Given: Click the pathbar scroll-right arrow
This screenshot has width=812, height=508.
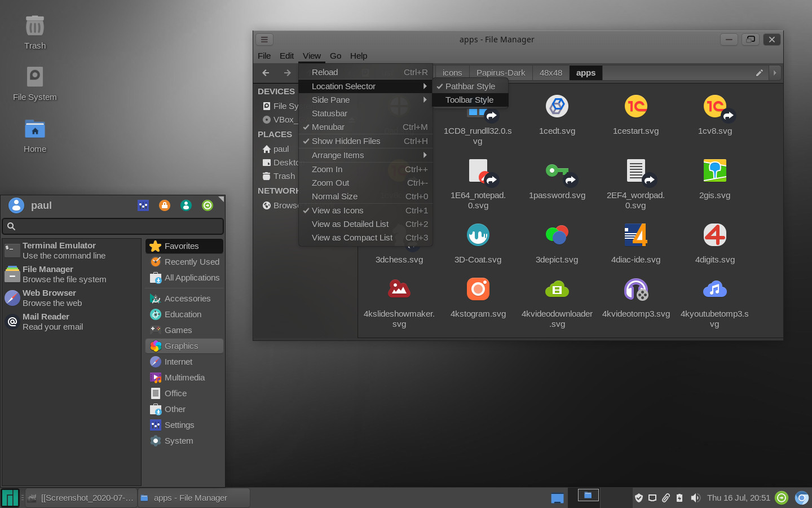Looking at the screenshot, I should [775, 73].
